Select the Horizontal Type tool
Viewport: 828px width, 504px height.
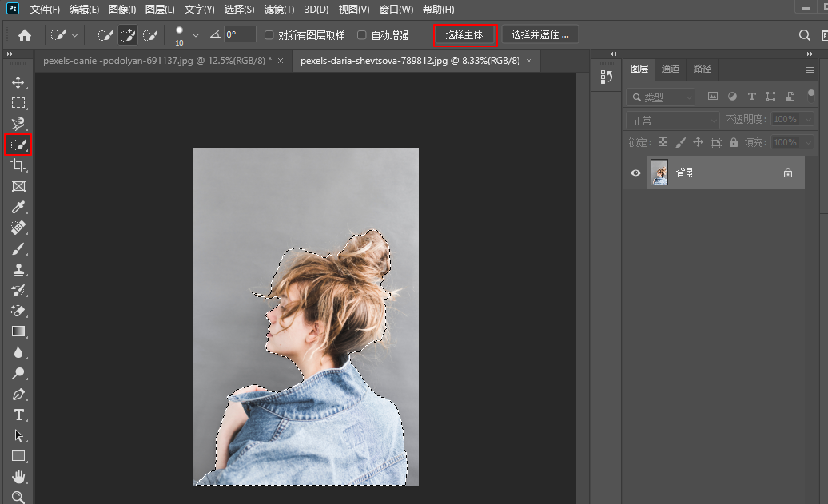[x=18, y=415]
